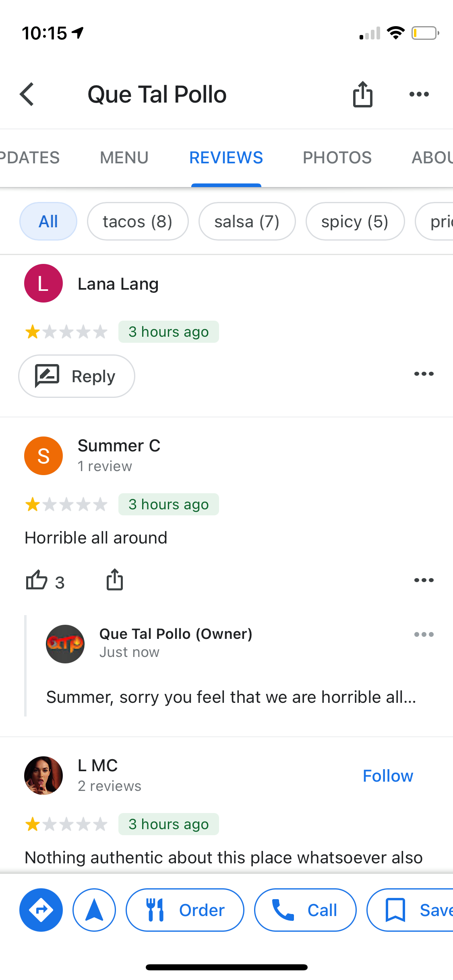Select the All filter chip
This screenshot has height=980, width=453.
[x=48, y=221]
